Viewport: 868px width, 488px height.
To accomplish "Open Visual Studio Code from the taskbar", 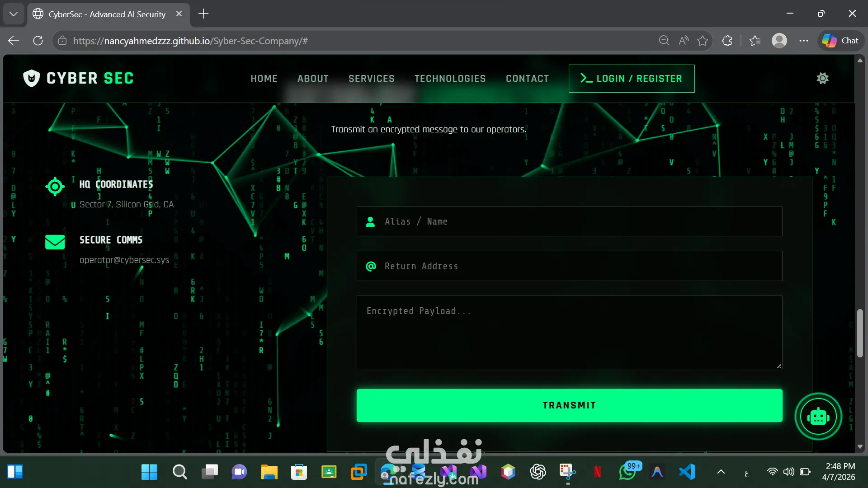I will coord(687,472).
